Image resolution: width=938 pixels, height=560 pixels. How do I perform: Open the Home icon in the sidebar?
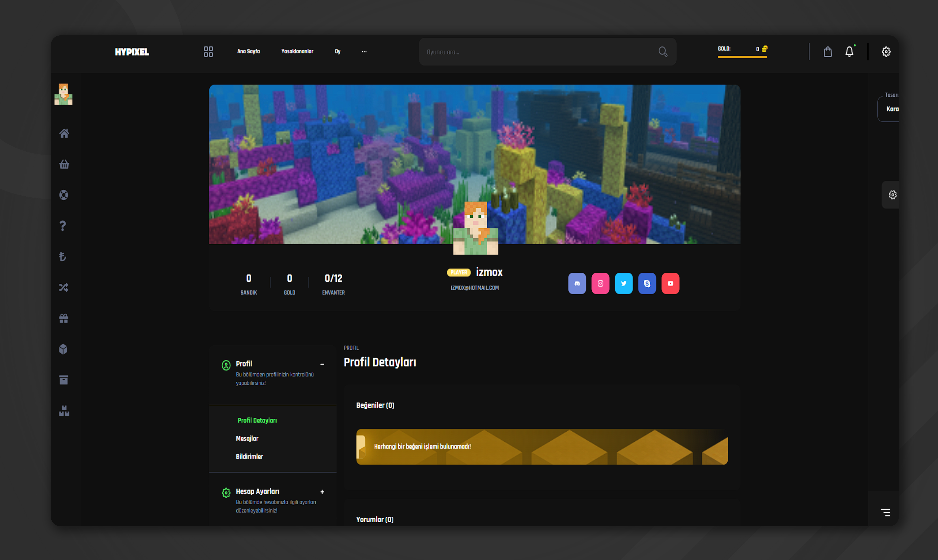[64, 133]
